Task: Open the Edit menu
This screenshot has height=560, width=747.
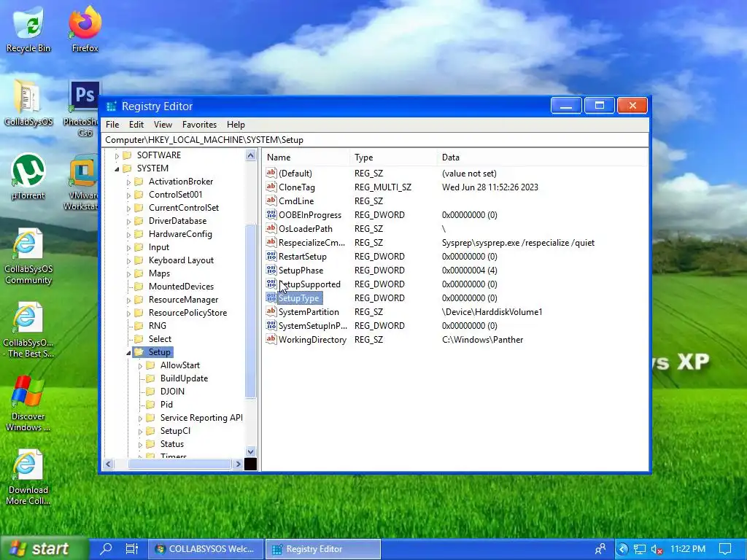Action: coord(136,124)
